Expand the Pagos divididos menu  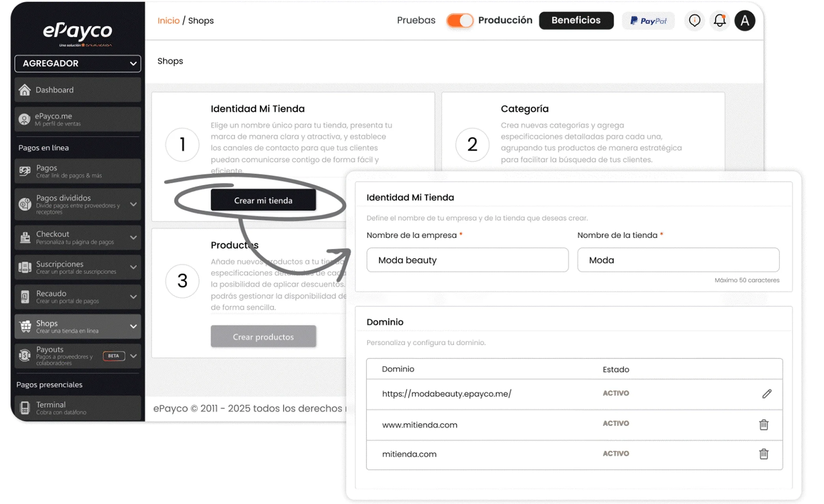pos(133,204)
